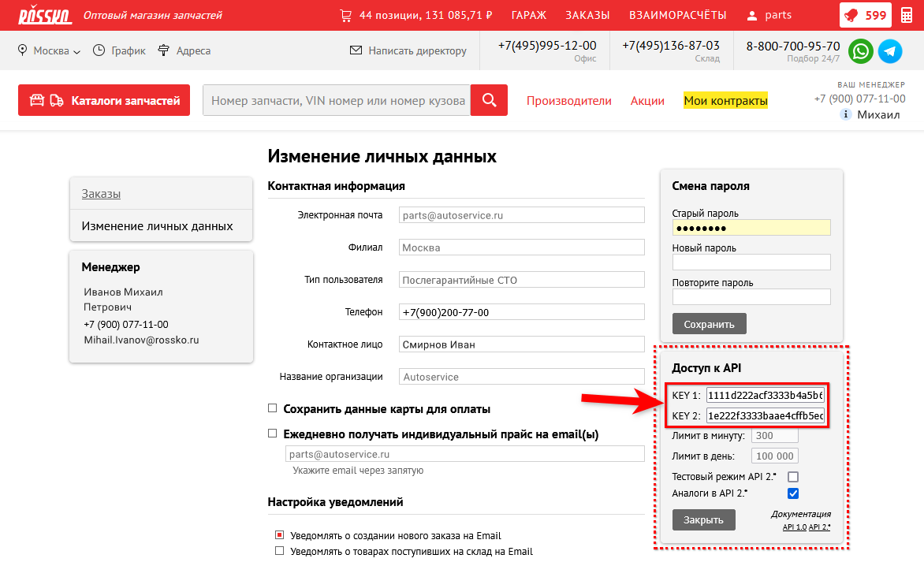Open the shopping cart icon
The image size is (924, 577).
345,15
